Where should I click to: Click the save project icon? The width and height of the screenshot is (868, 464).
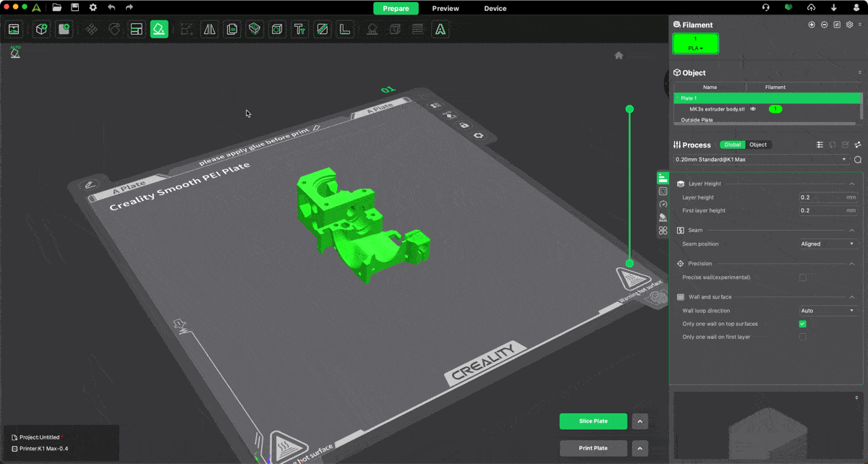pos(75,7)
